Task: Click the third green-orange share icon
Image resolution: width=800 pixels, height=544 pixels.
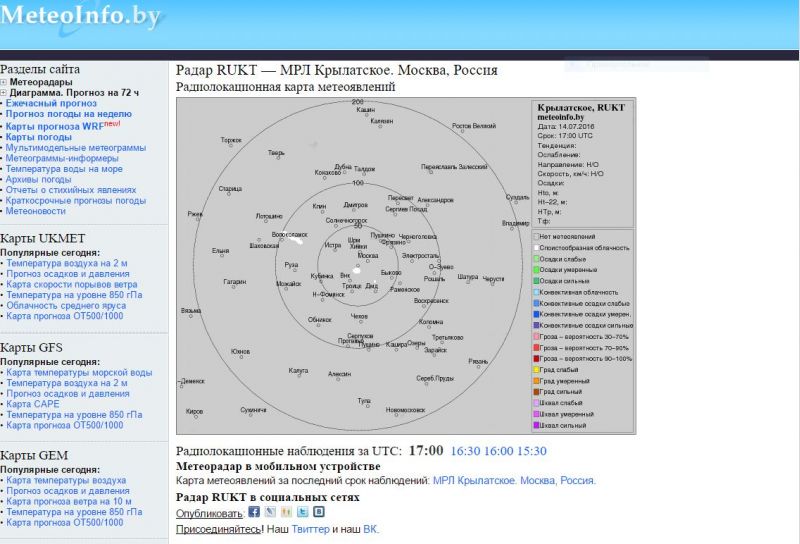Action: (286, 512)
